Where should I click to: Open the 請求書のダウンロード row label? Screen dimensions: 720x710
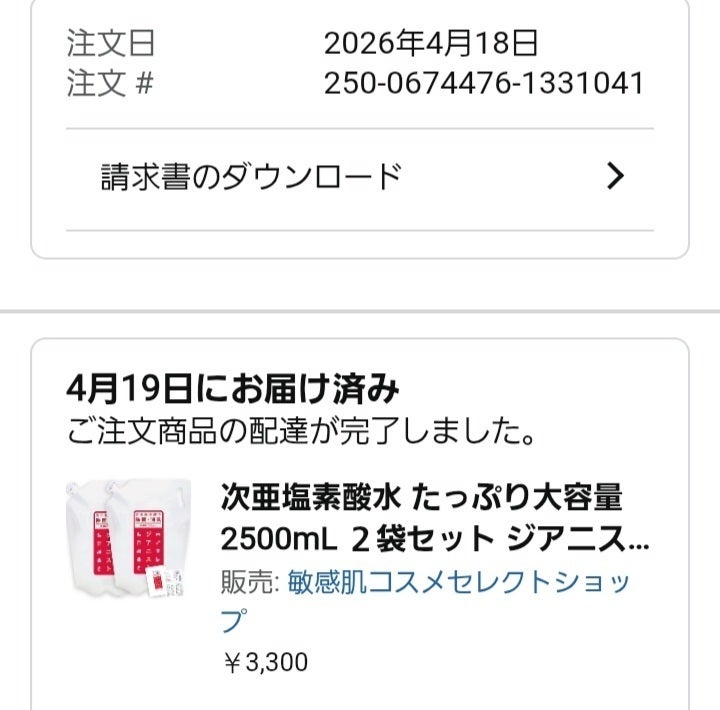click(251, 177)
